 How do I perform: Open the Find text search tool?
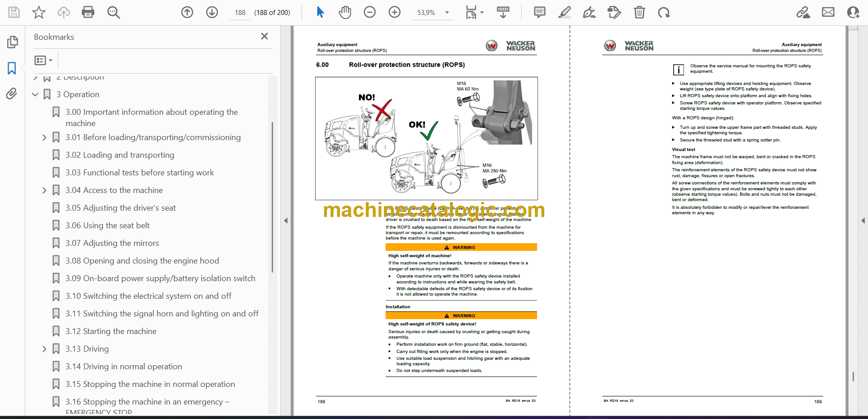113,12
